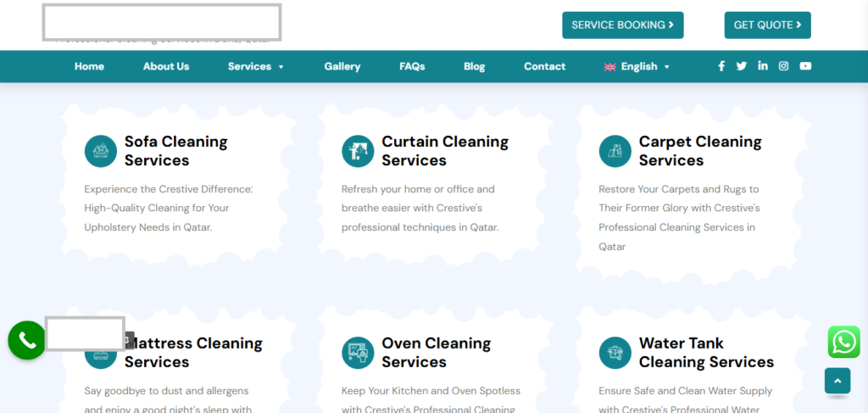Image resolution: width=868 pixels, height=413 pixels.
Task: Open WhatsApp chat button
Action: click(x=844, y=342)
